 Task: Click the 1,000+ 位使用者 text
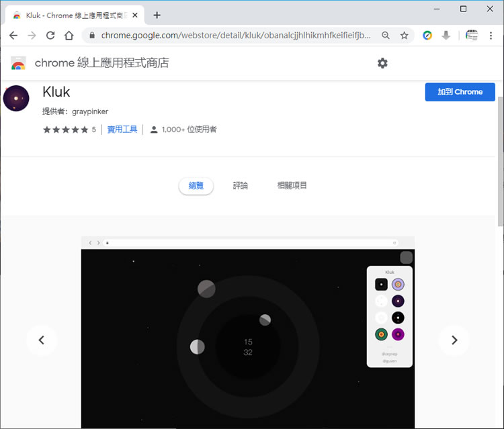tap(189, 130)
